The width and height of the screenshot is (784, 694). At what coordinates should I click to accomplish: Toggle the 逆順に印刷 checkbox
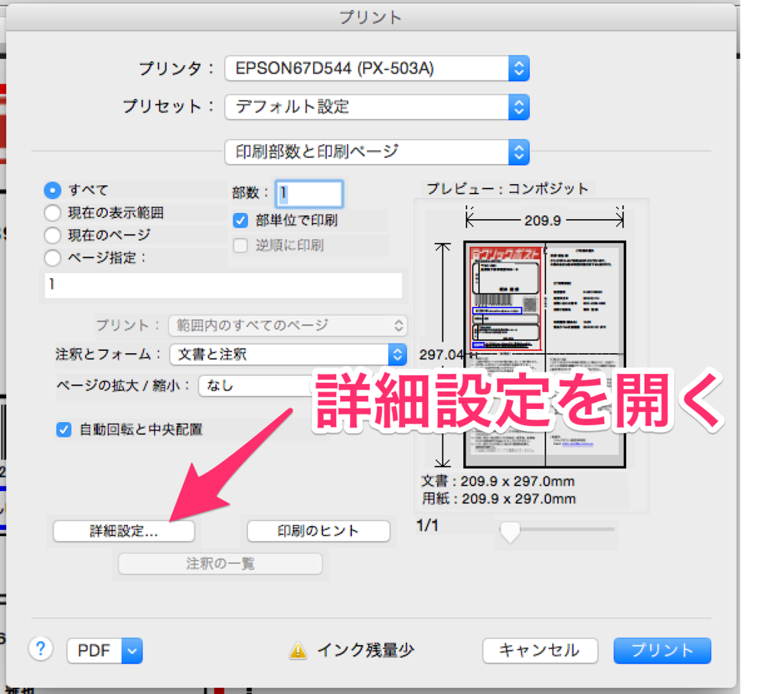(240, 245)
